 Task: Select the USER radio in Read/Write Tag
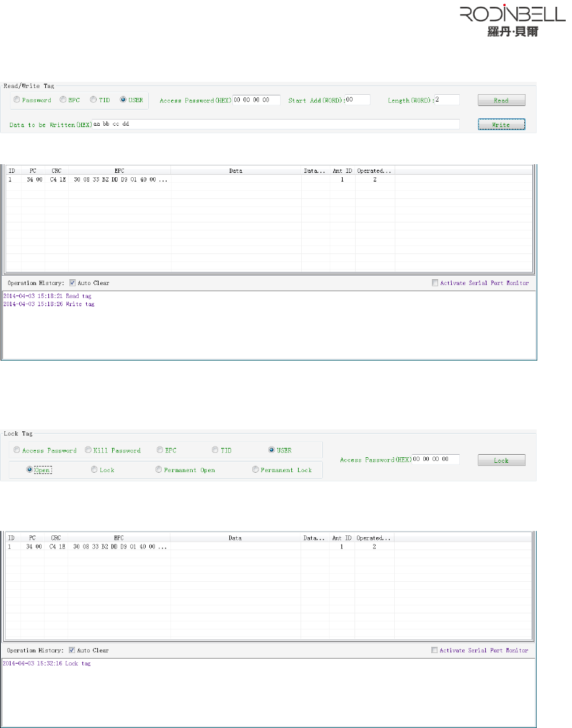click(123, 100)
